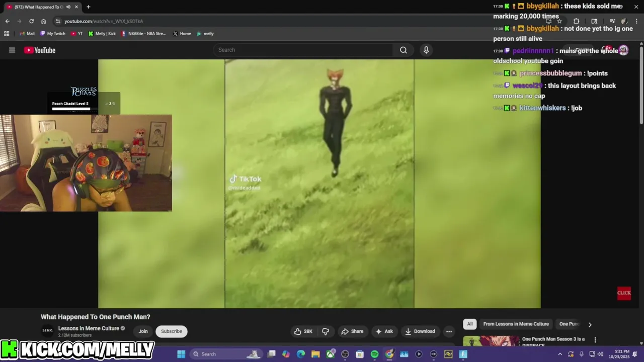View site information icon in address bar
The height and width of the screenshot is (362, 644).
coord(58,21)
